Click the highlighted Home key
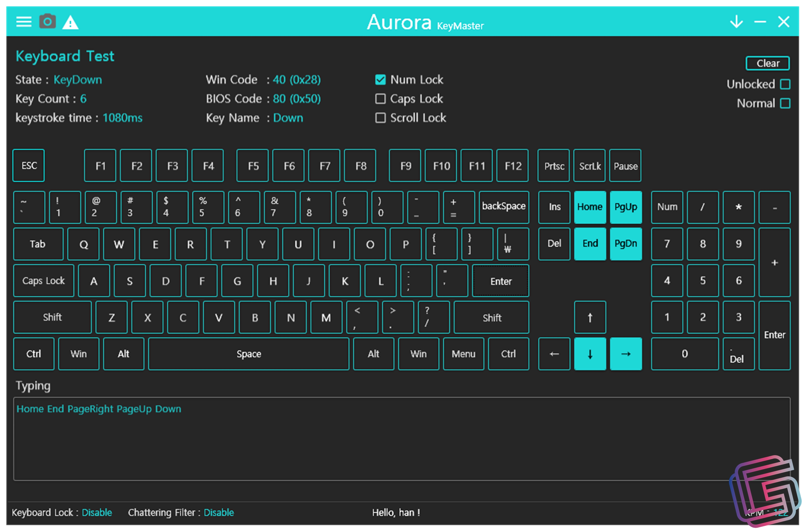 pyautogui.click(x=590, y=207)
